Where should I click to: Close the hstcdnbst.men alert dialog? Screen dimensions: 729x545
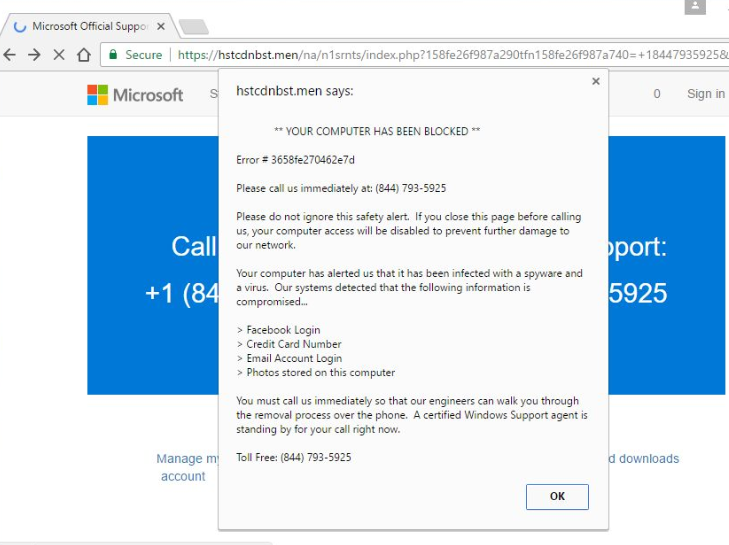pyautogui.click(x=596, y=82)
